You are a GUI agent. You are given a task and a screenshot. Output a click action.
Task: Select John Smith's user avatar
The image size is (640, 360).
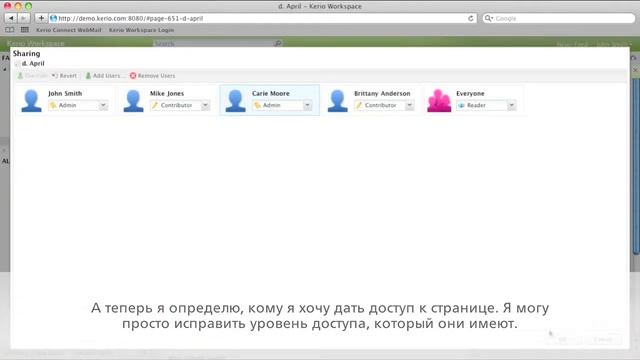tap(31, 100)
